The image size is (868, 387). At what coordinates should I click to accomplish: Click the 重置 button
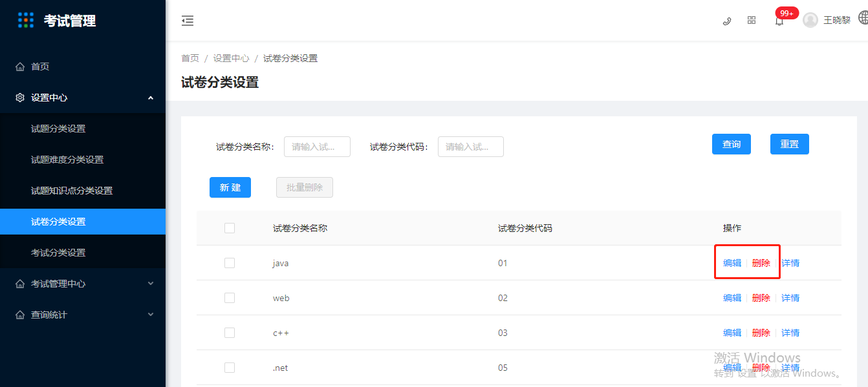[790, 144]
